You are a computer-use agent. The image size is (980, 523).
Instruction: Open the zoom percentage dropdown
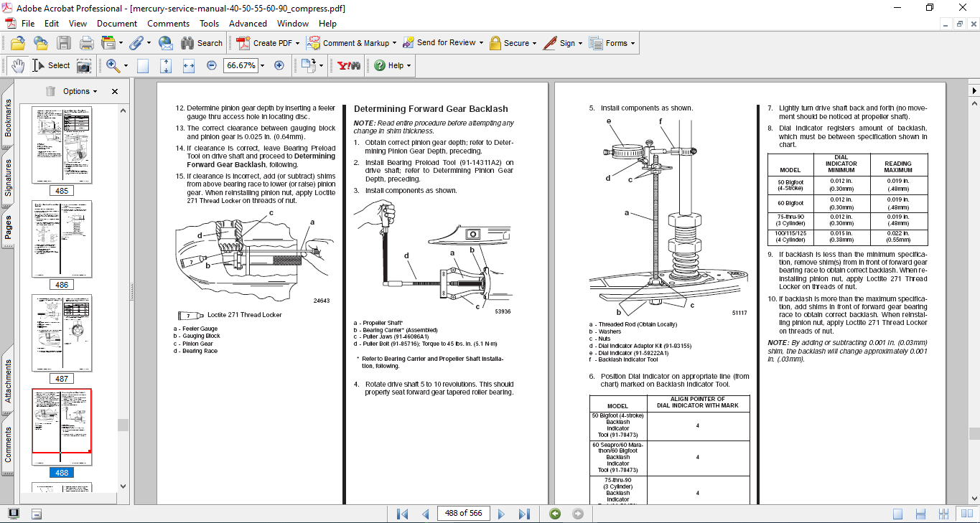tap(261, 65)
